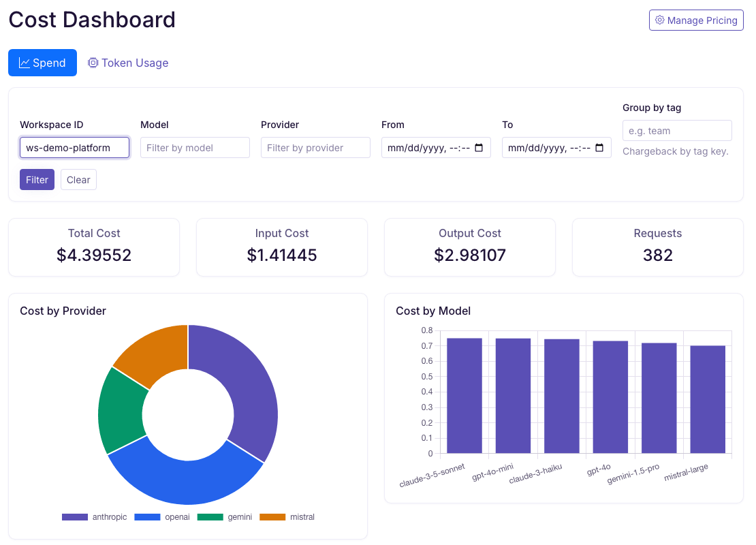
Task: Click the claude-3-haiku bar
Action: [562, 396]
